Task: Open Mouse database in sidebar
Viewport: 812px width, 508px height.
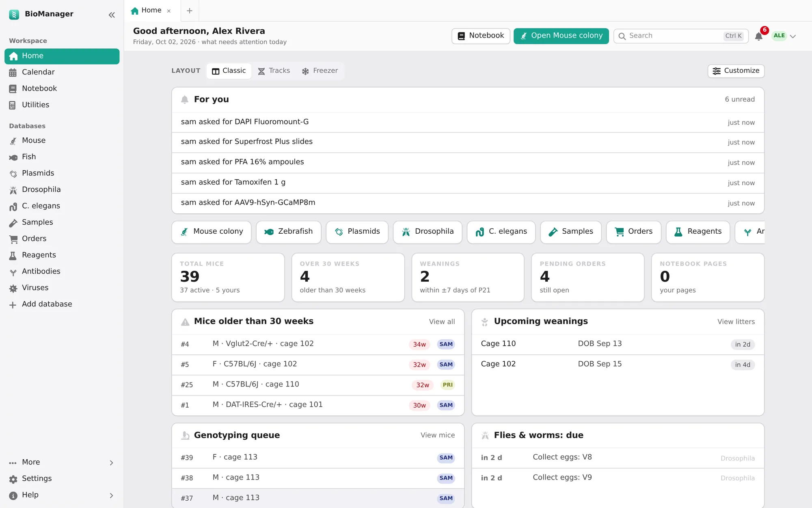Action: 62,141
